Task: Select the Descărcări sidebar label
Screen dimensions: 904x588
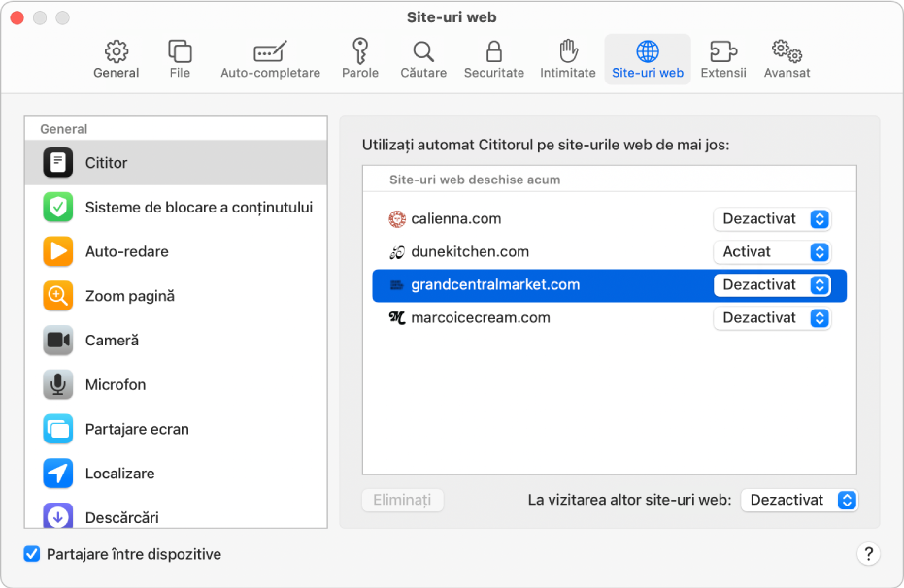Action: point(121,518)
